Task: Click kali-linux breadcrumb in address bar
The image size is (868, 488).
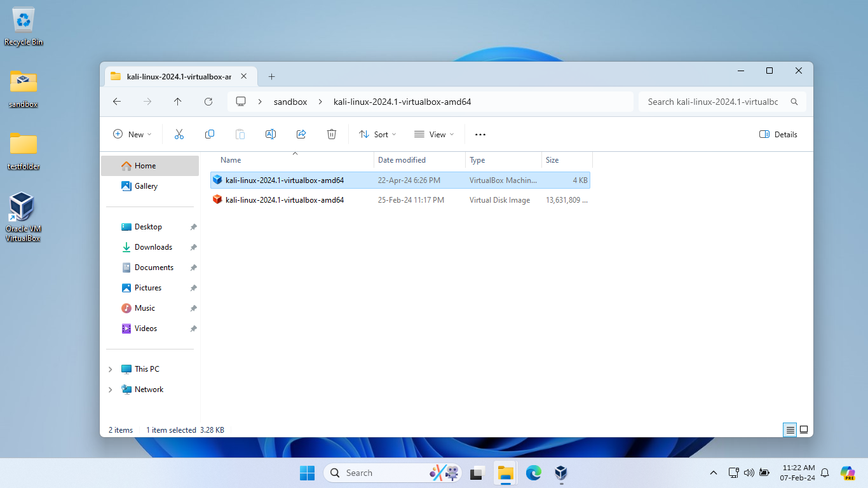Action: coord(402,102)
